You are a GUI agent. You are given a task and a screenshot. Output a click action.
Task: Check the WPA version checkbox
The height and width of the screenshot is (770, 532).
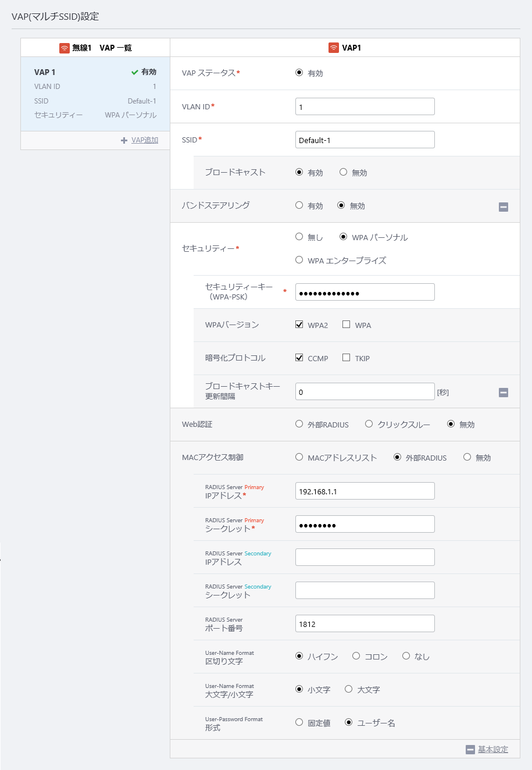click(346, 325)
